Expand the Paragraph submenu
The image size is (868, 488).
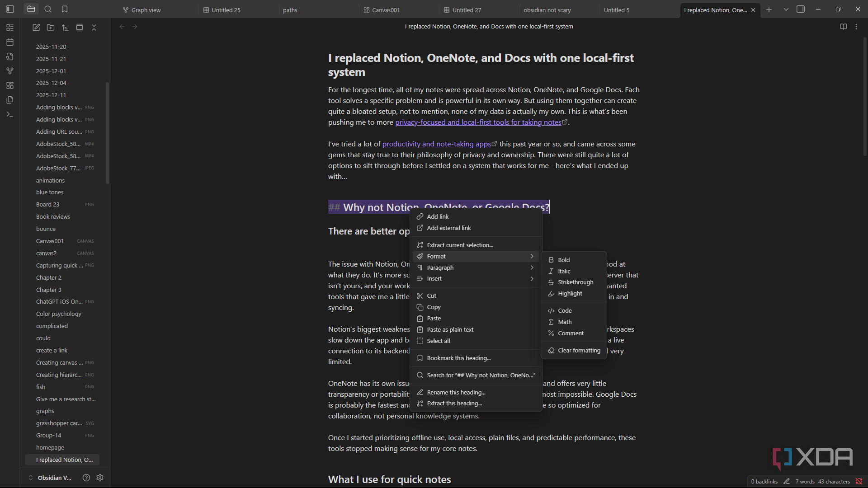(476, 267)
